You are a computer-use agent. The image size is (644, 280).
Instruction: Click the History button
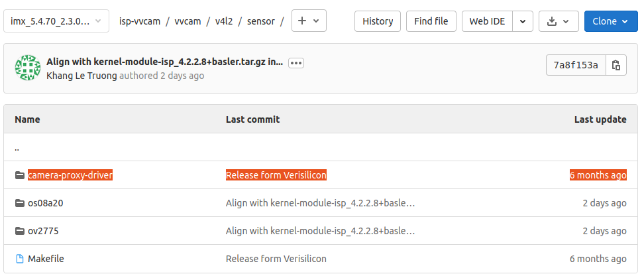[x=378, y=21]
